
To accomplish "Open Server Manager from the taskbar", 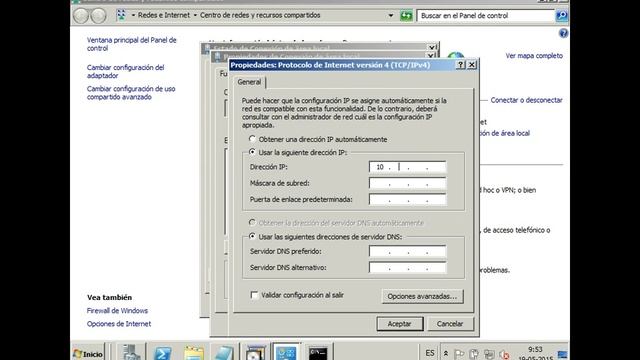I will point(131,353).
